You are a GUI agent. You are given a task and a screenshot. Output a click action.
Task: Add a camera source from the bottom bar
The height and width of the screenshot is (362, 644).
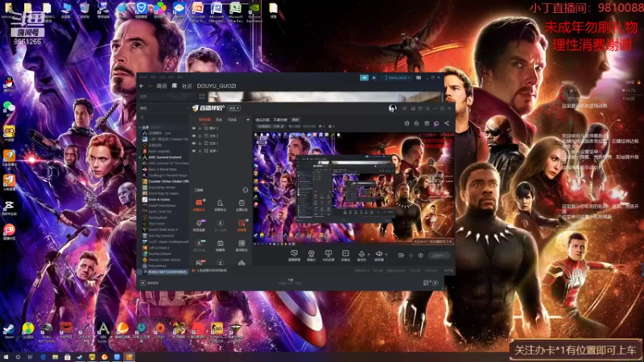pyautogui.click(x=312, y=255)
